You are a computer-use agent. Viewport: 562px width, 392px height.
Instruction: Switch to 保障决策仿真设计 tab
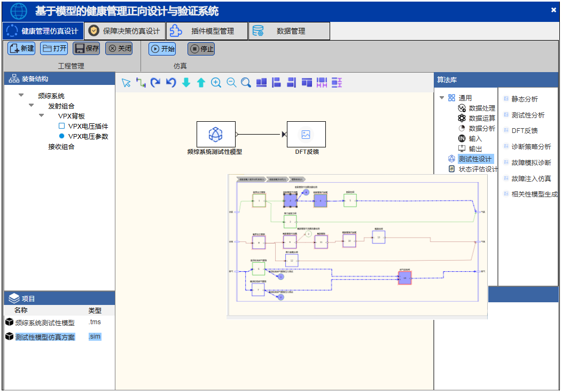[x=125, y=31]
